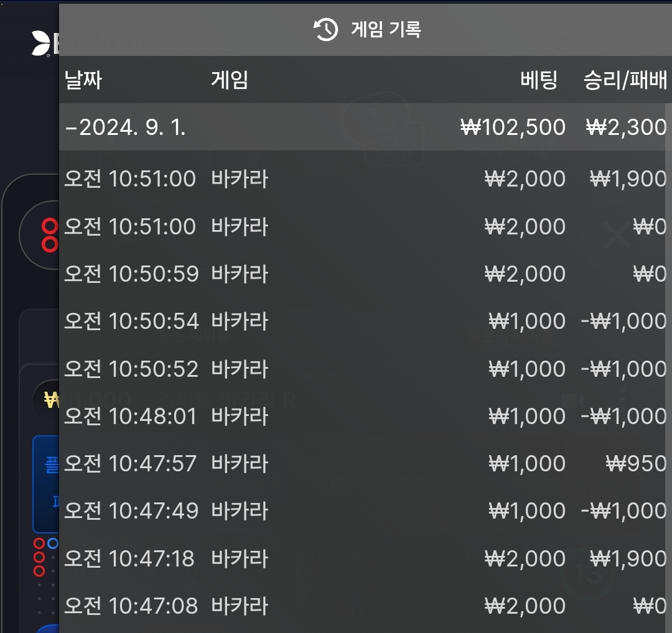672x633 pixels.
Task: Open the 오전 10:50:59 baccarat record
Action: 366,274
